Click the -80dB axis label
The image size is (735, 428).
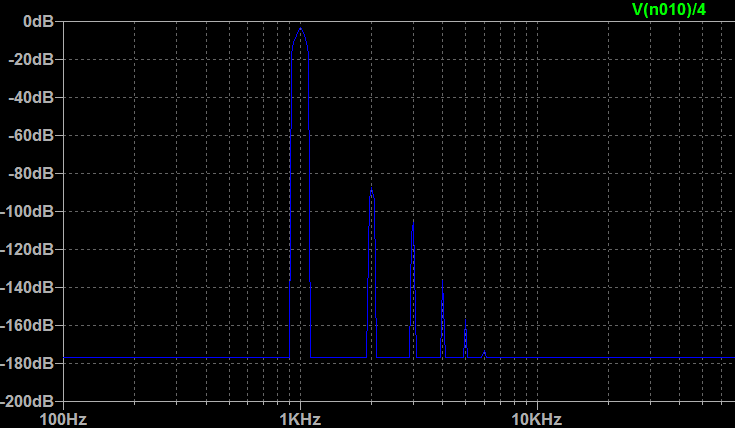coord(31,173)
